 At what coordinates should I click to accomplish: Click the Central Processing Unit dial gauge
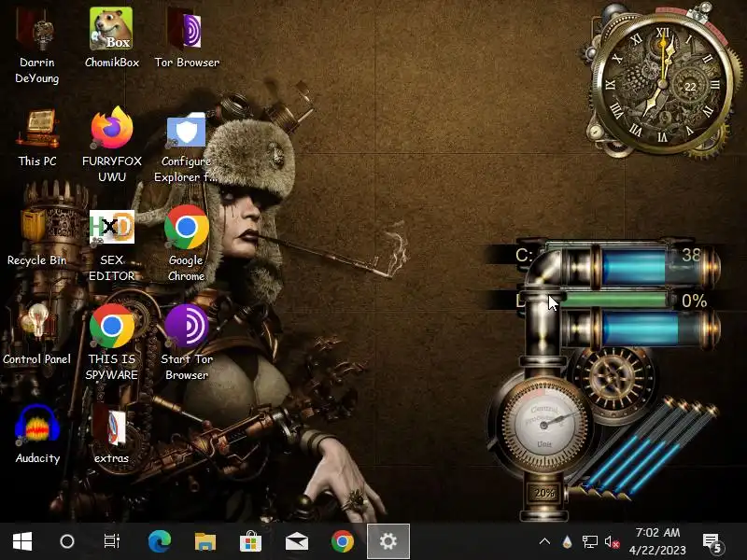coord(543,425)
